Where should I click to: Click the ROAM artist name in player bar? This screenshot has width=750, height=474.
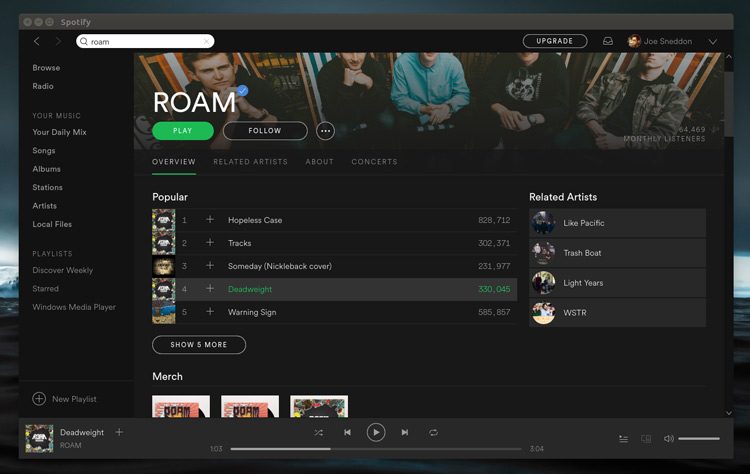click(x=70, y=445)
